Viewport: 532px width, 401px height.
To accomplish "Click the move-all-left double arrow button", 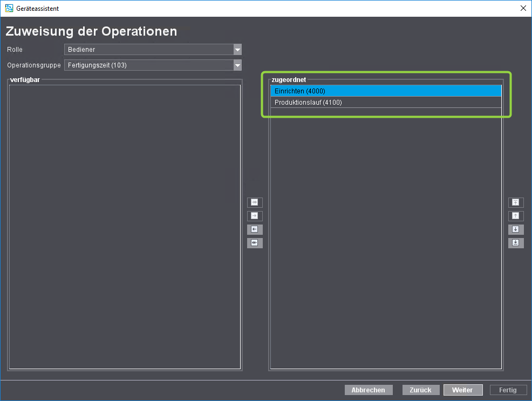I will coord(255,243).
